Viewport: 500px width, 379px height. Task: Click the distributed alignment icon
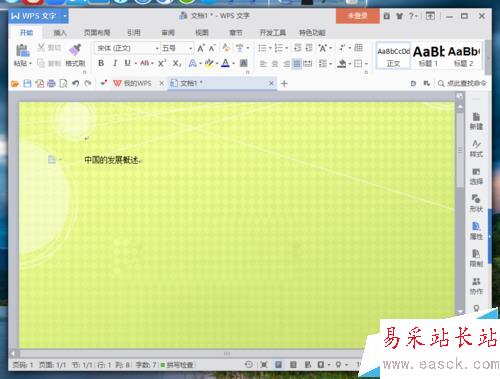(x=308, y=63)
